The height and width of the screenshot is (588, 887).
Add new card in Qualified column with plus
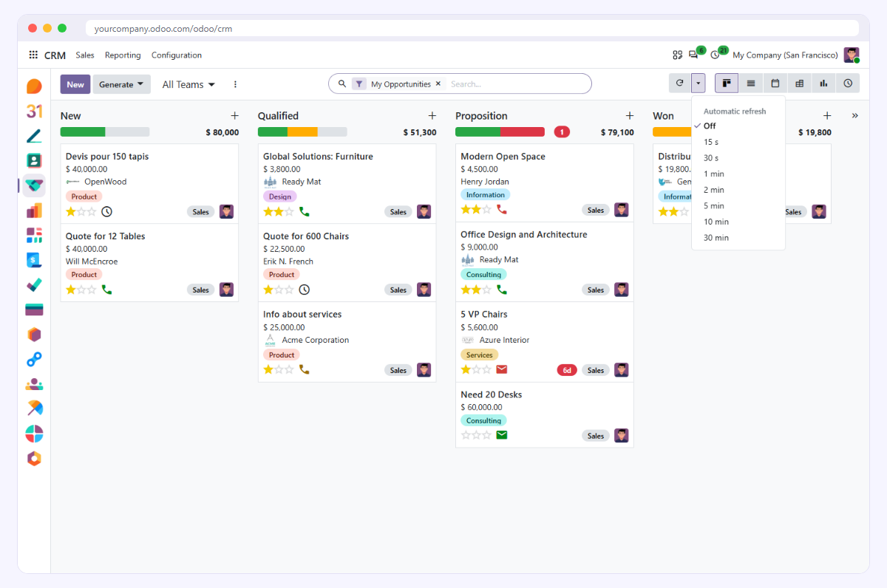[432, 116]
